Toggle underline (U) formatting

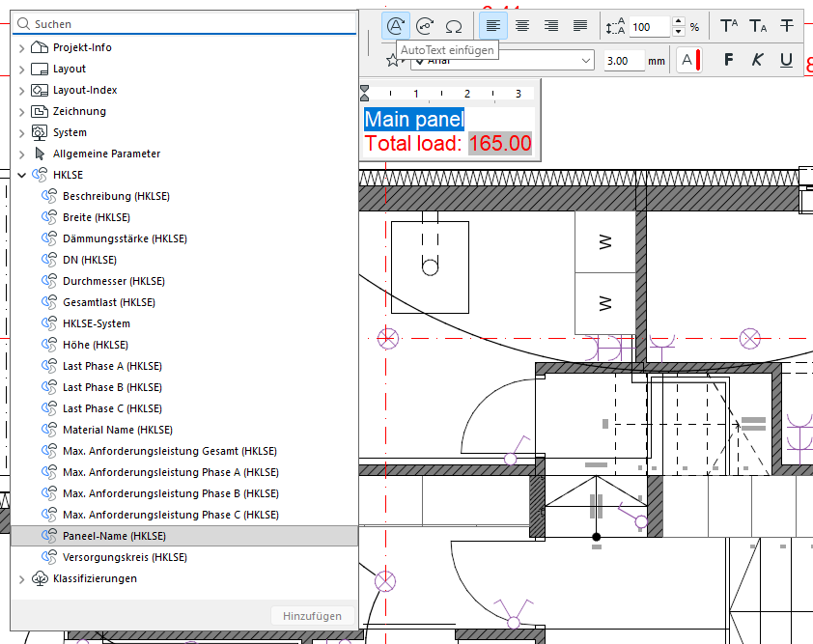pyautogui.click(x=787, y=60)
